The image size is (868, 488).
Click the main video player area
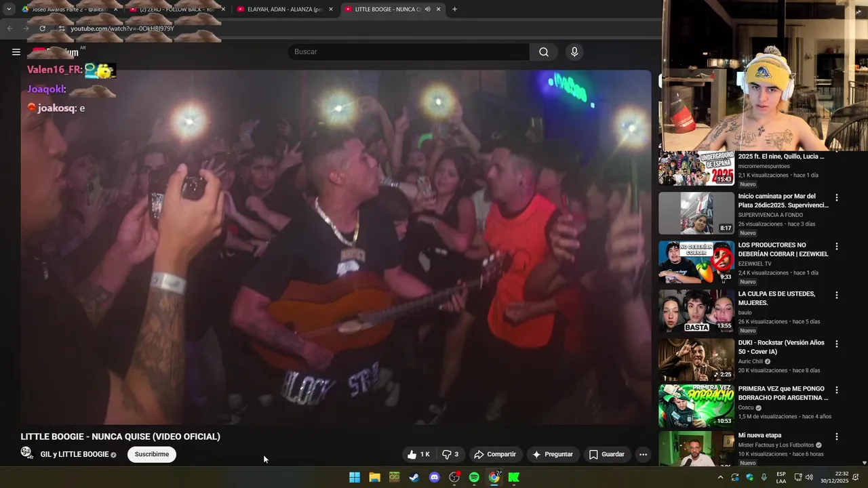(x=336, y=247)
